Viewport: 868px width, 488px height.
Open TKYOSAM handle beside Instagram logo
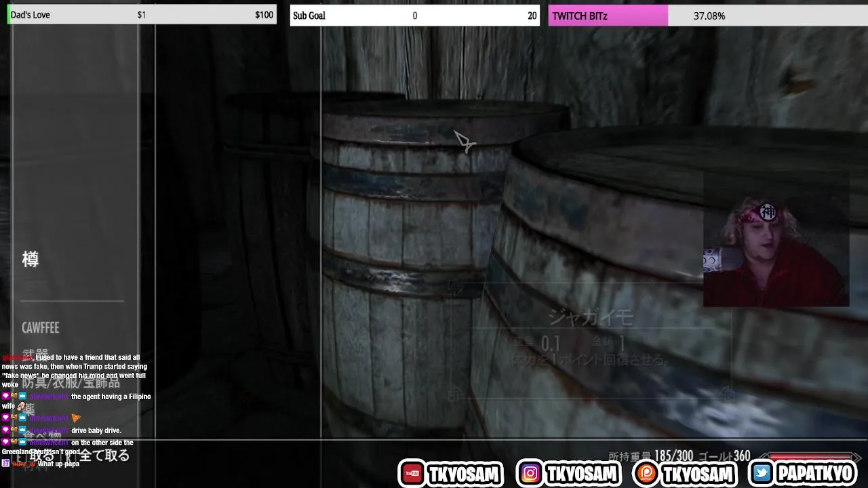[582, 474]
